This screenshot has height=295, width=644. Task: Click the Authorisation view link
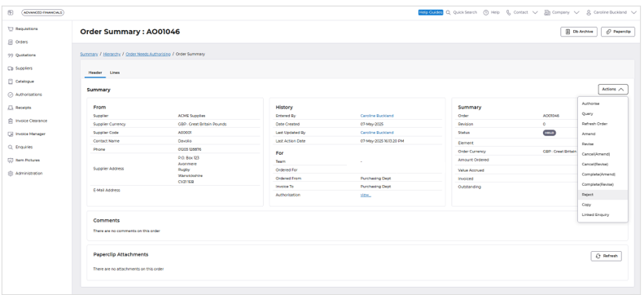coord(366,195)
